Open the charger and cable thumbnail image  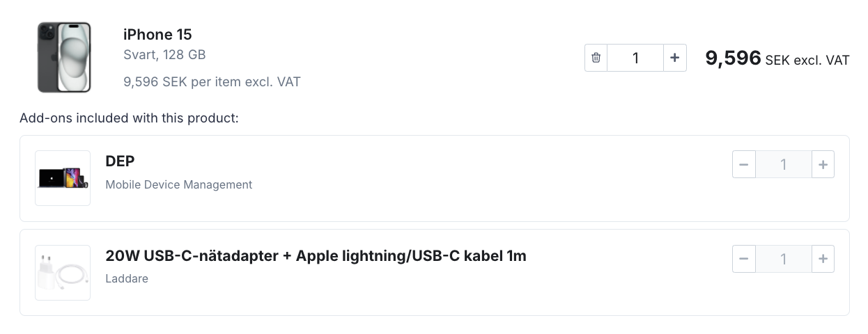click(x=63, y=273)
